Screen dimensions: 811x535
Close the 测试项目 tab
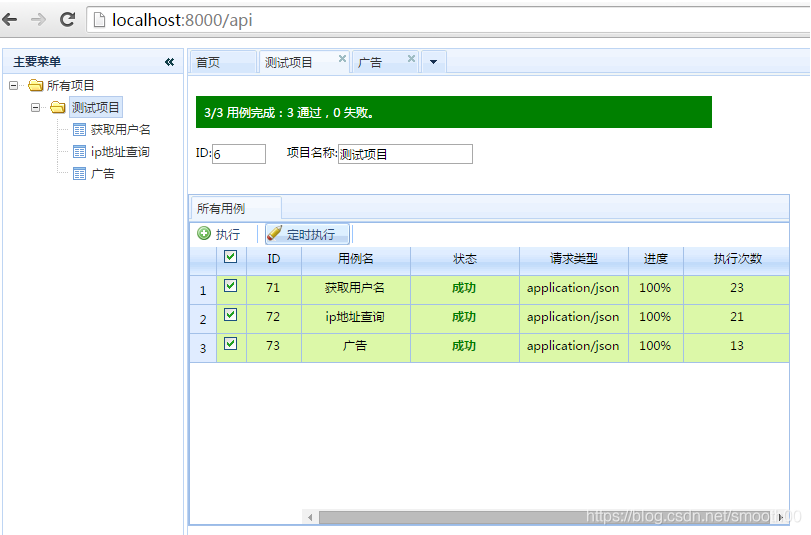point(342,58)
